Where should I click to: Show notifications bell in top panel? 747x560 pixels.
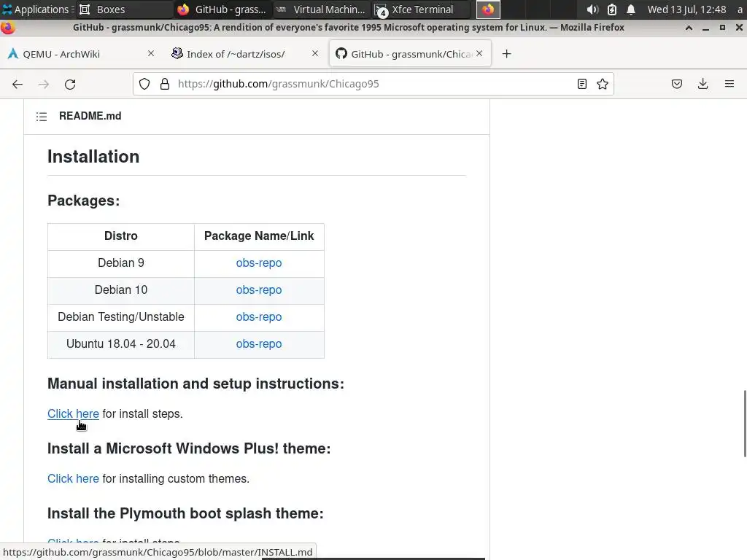631,9
